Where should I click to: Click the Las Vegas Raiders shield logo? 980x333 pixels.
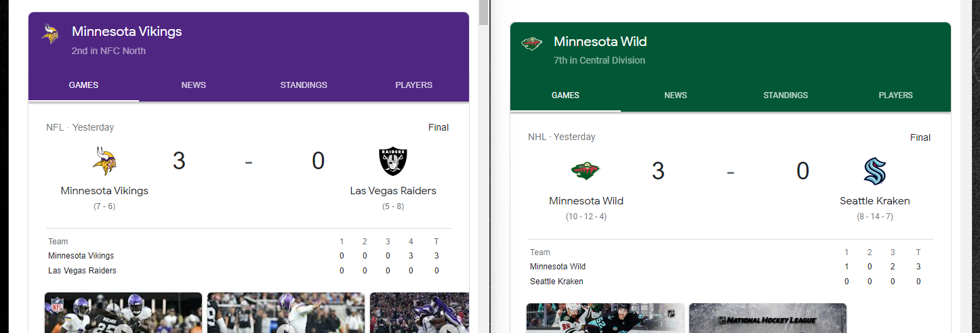pyautogui.click(x=393, y=161)
